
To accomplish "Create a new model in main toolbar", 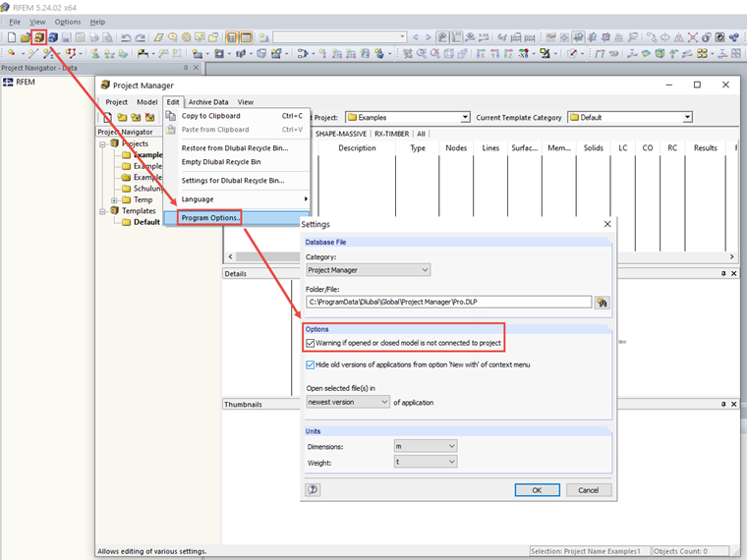I will 12,37.
